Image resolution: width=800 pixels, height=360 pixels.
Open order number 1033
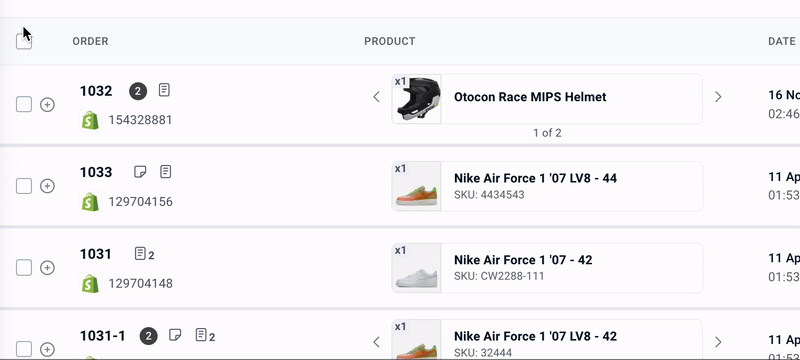(x=96, y=172)
